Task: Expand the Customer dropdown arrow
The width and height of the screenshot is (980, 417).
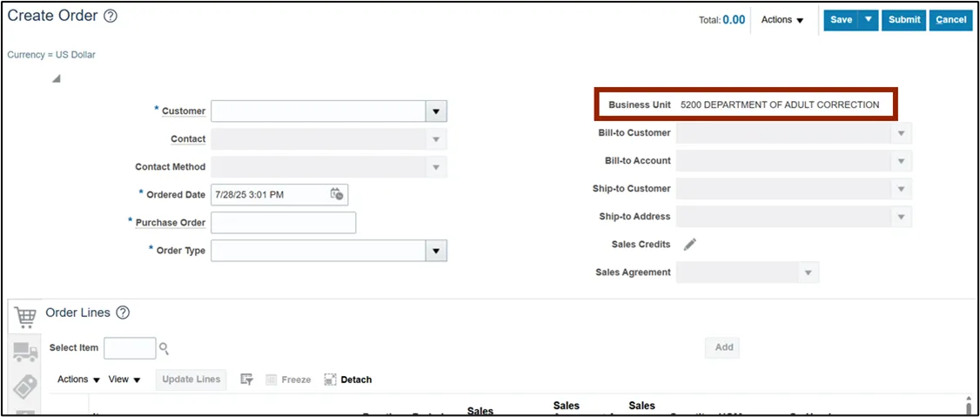Action: pos(436,111)
